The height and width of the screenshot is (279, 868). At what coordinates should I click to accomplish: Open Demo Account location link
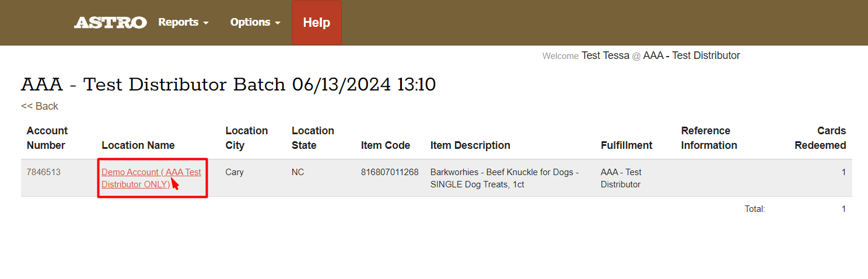[152, 178]
